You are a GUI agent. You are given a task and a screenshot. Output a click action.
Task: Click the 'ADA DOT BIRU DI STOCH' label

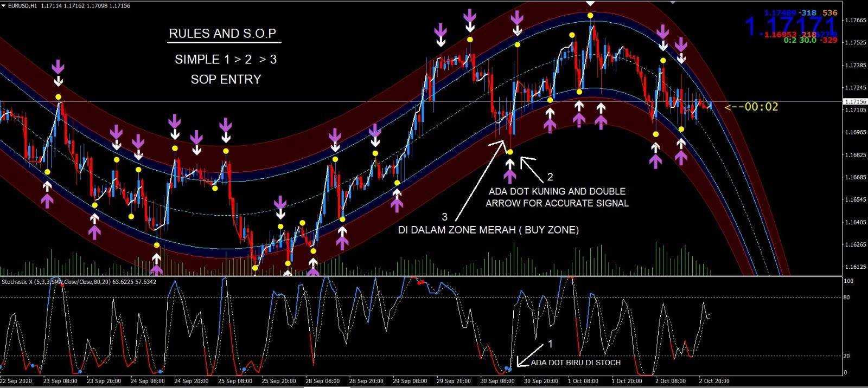coord(576,363)
